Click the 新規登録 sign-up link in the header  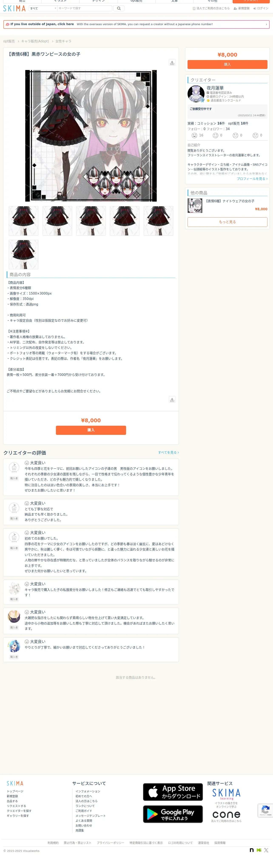tap(242, 9)
